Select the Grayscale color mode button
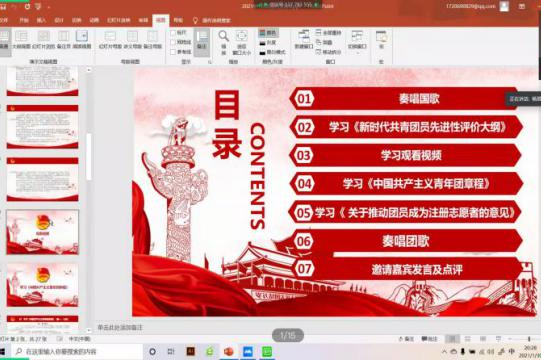Image resolution: width=542 pixels, height=360 pixels. [x=269, y=43]
